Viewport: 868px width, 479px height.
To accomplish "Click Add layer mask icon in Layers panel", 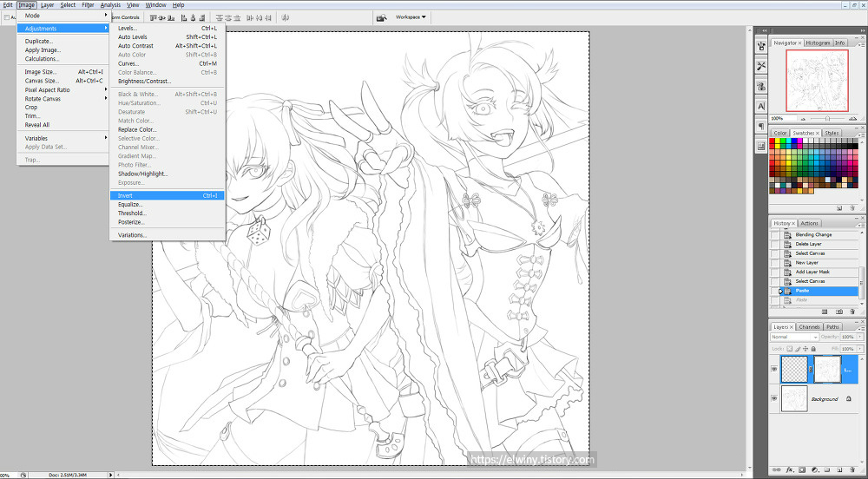I will 802,469.
